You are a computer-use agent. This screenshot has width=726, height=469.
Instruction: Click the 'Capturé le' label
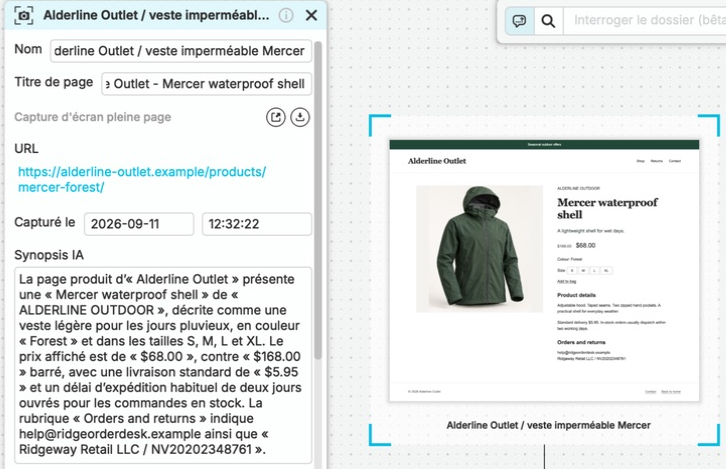(x=44, y=222)
